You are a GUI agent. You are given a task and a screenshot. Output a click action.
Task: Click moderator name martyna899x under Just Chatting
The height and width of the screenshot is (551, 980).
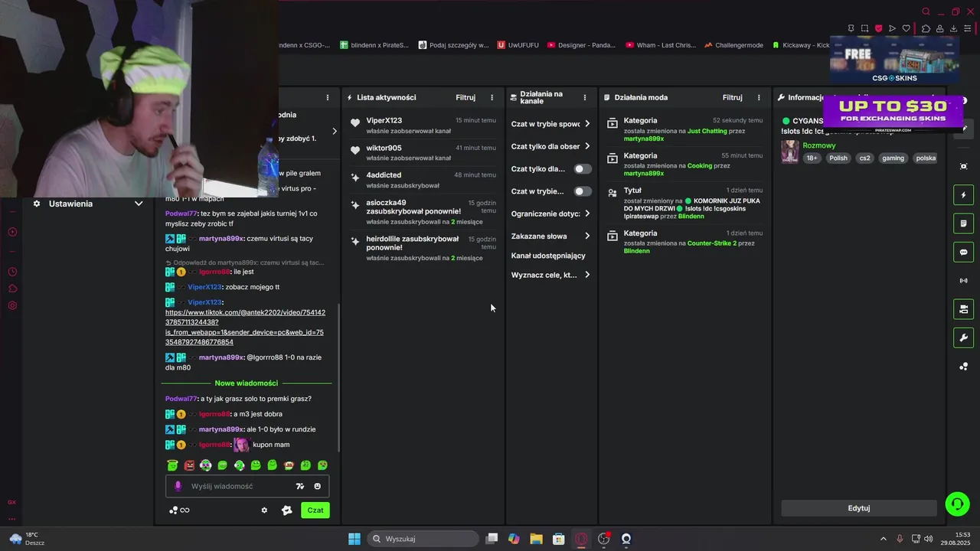[644, 139]
